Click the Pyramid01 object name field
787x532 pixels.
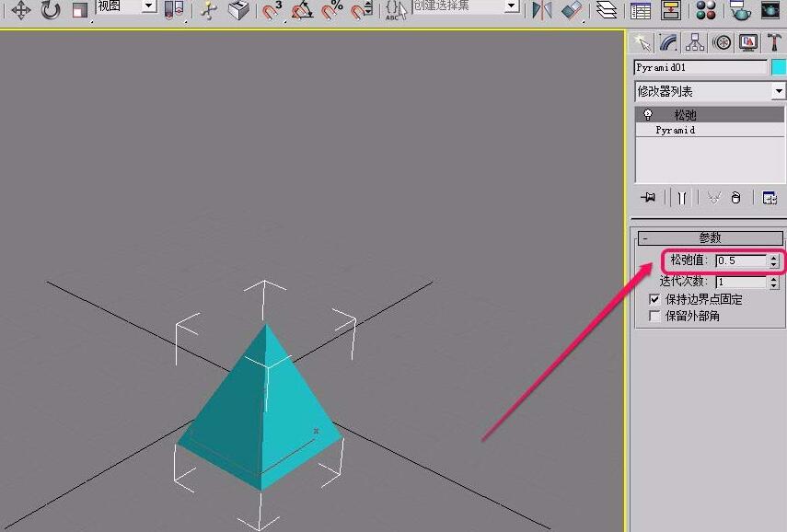(700, 67)
